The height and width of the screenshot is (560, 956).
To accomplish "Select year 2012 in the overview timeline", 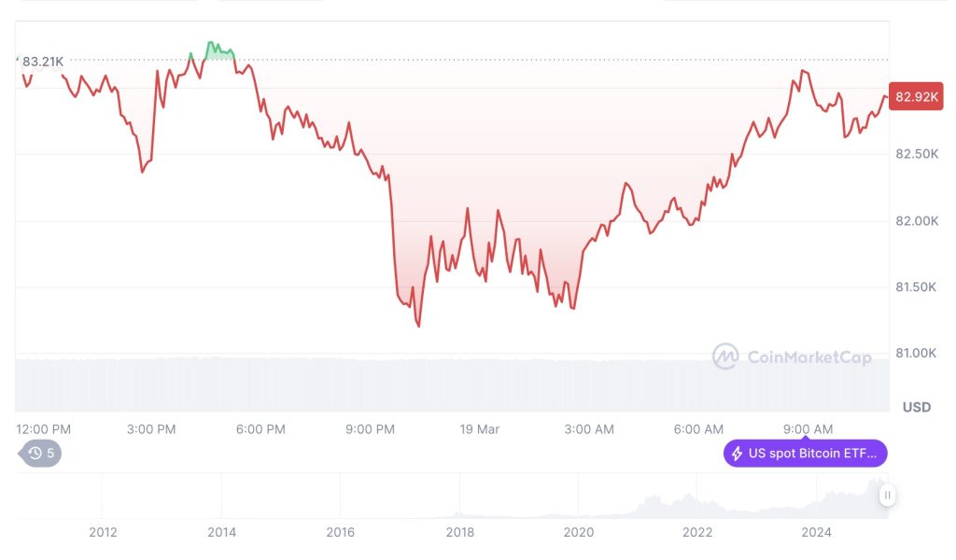I will (103, 533).
